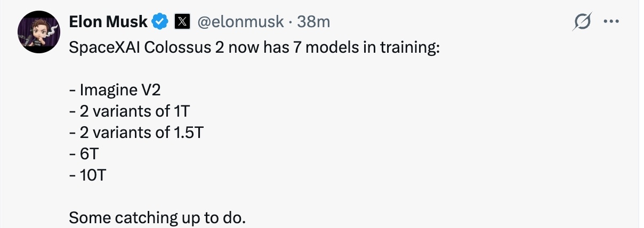Click the X affiliation badge icon
This screenshot has width=644, height=228.
point(182,22)
